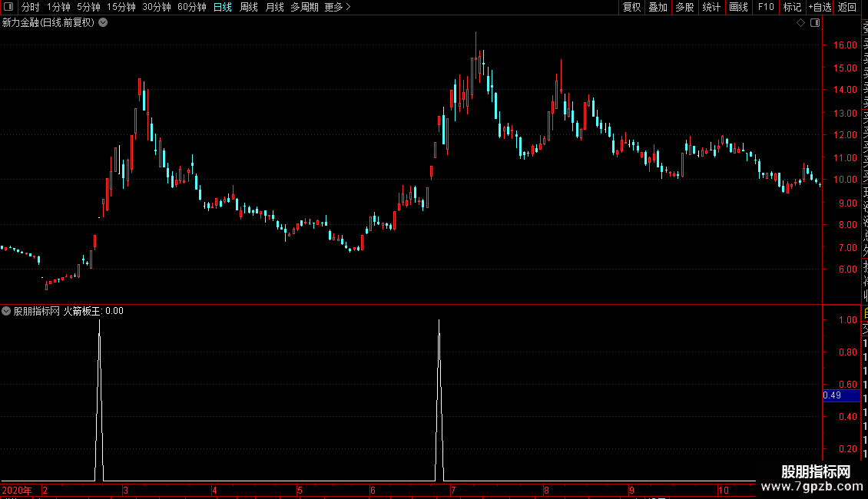Click the 1.00 indicator axis label
This screenshot has width=868, height=499.
(x=847, y=320)
